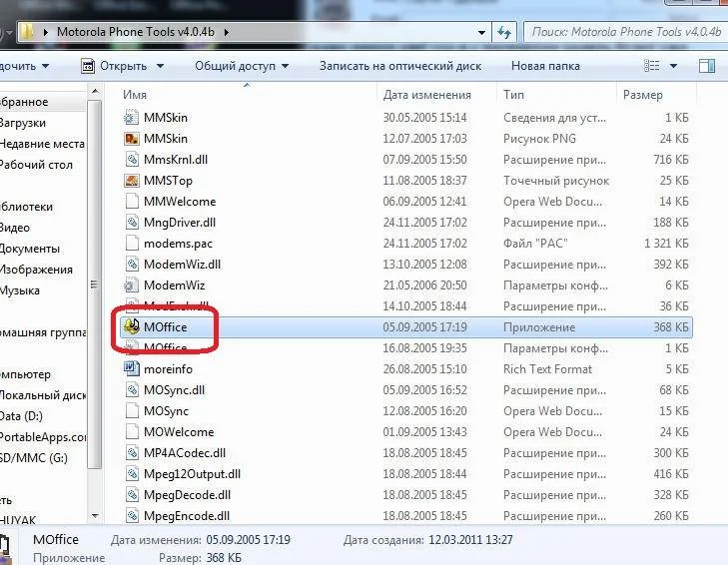Click the navigation pane scroll down arrow
The height and width of the screenshot is (565, 728).
click(95, 515)
